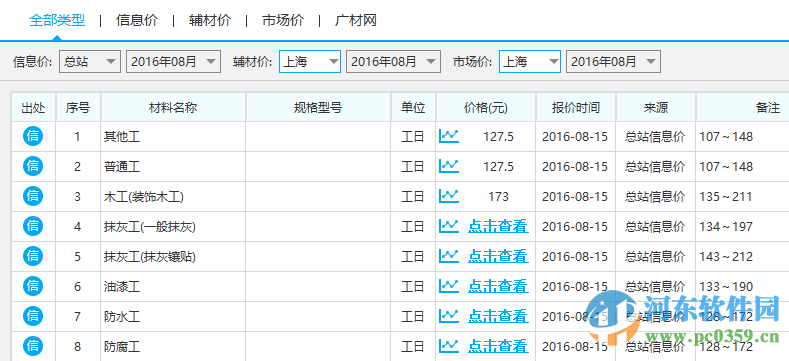
Task: Select the 普通工 material name cell
Action: pos(173,167)
